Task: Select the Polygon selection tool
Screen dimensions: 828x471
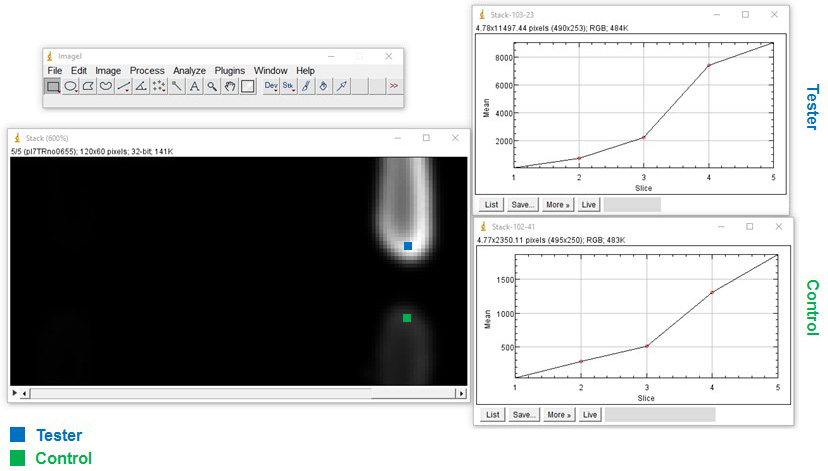Action: coord(88,86)
